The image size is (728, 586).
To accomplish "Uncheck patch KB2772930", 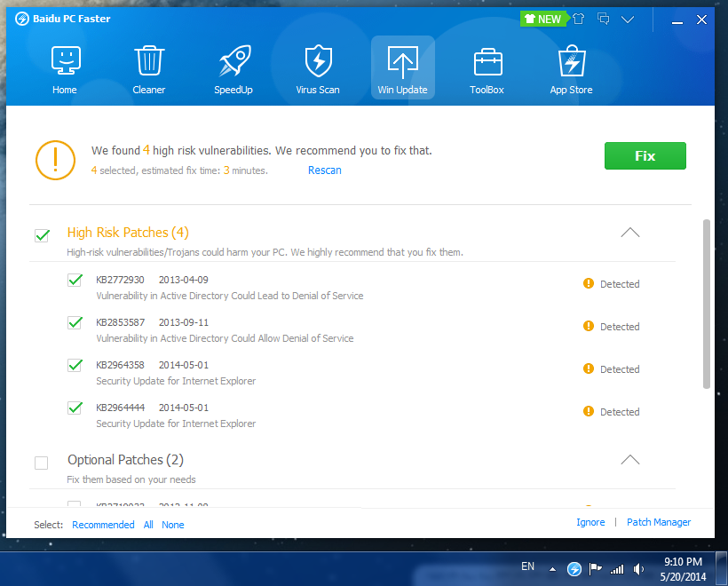I will [75, 280].
